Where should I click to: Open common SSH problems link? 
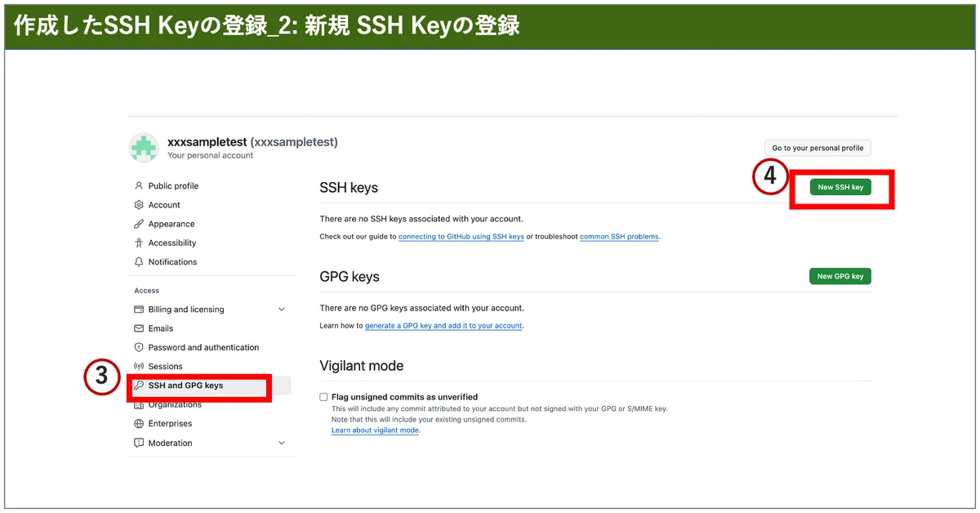[x=619, y=237]
